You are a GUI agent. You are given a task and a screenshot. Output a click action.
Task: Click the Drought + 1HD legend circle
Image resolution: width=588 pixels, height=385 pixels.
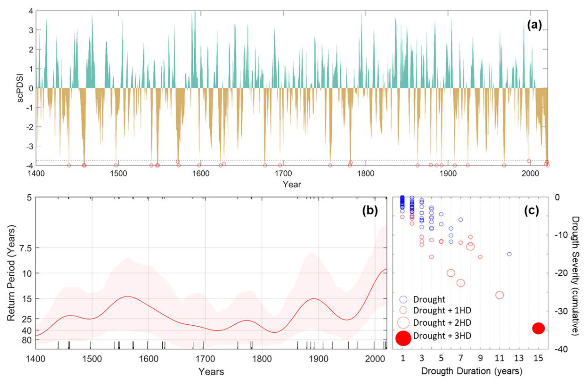point(403,310)
